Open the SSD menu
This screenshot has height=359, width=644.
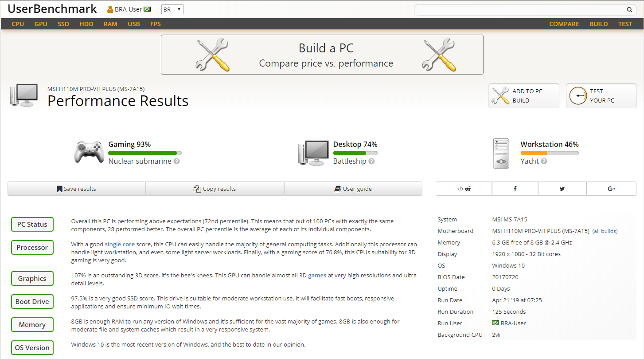point(63,24)
